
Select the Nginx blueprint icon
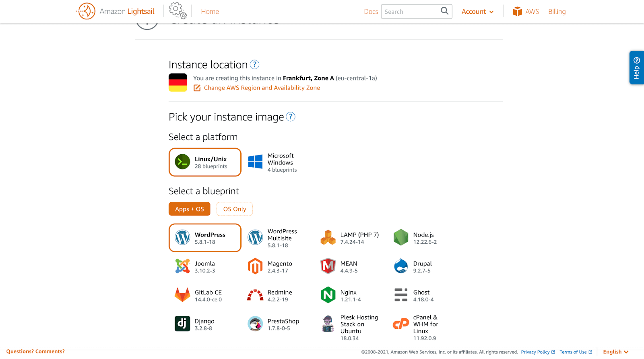[328, 295]
